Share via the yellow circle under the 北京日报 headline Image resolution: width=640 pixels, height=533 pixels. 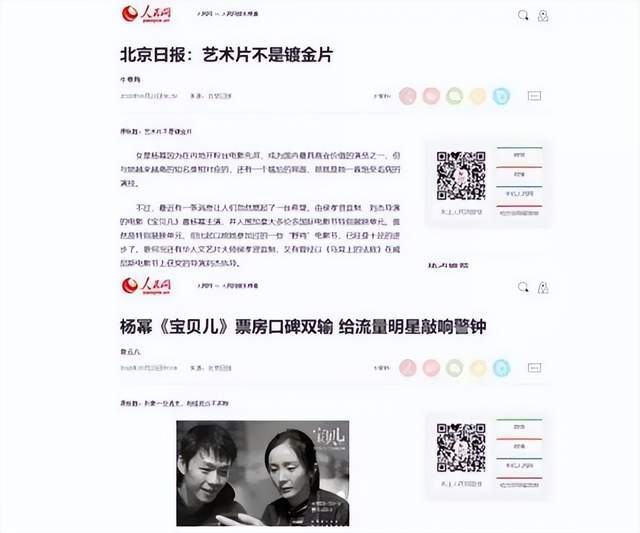click(478, 96)
